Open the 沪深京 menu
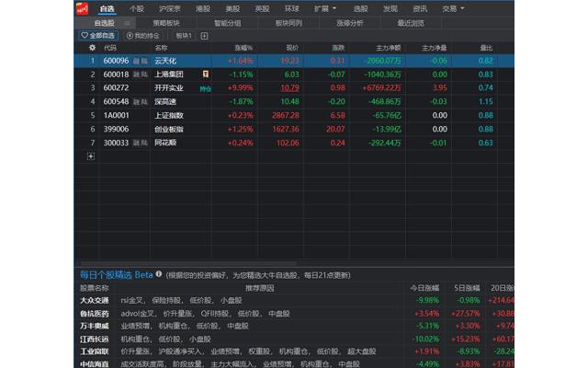588x368 pixels. pyautogui.click(x=169, y=8)
